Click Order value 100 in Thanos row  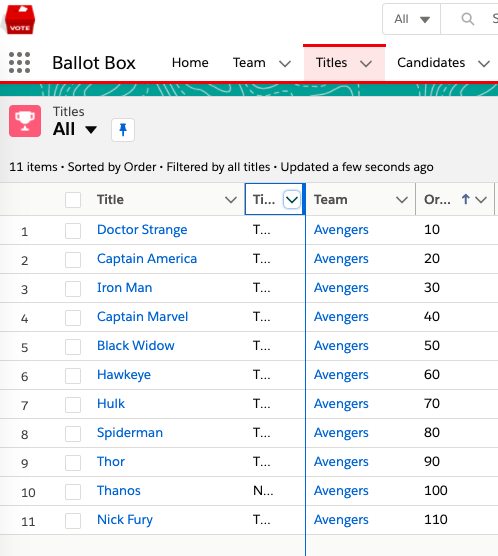(436, 491)
